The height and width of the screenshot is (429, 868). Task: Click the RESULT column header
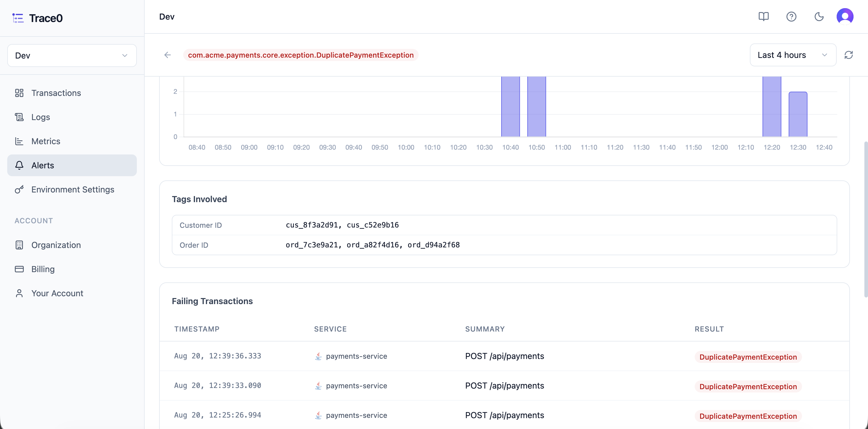point(709,329)
